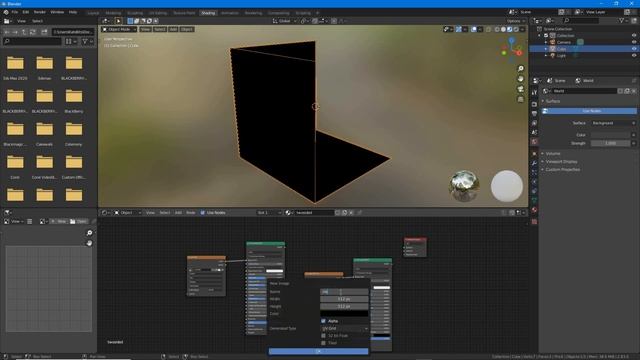Toggle Cube visibility eye in outliner
The width and height of the screenshot is (640, 360).
[x=634, y=49]
